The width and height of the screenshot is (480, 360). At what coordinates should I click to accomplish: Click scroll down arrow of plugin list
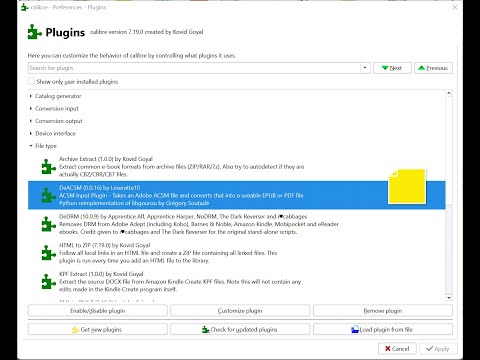(449, 298)
